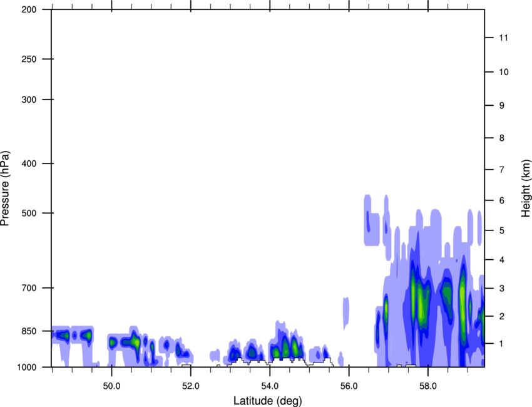Click the 7 km height label
Screen dimensions: 532x407
click(x=501, y=170)
